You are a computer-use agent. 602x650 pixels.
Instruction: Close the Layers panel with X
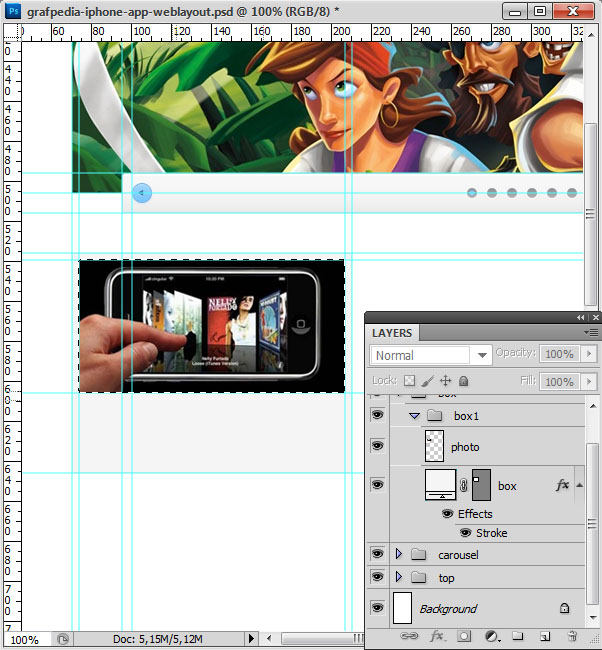click(x=596, y=318)
